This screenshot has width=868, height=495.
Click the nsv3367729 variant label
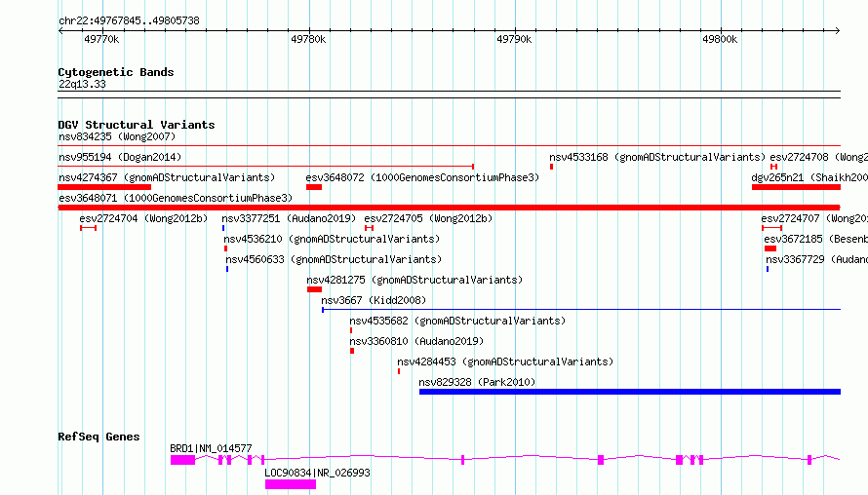pyautogui.click(x=817, y=259)
